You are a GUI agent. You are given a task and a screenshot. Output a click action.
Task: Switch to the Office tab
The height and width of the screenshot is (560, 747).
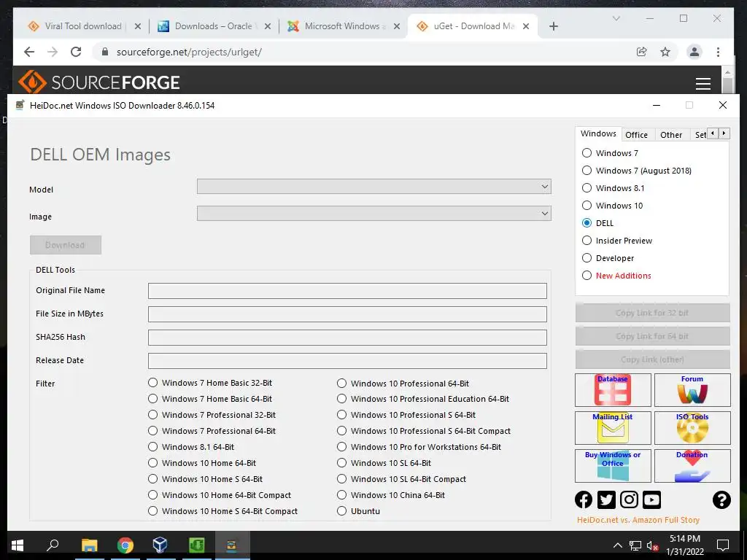(636, 135)
